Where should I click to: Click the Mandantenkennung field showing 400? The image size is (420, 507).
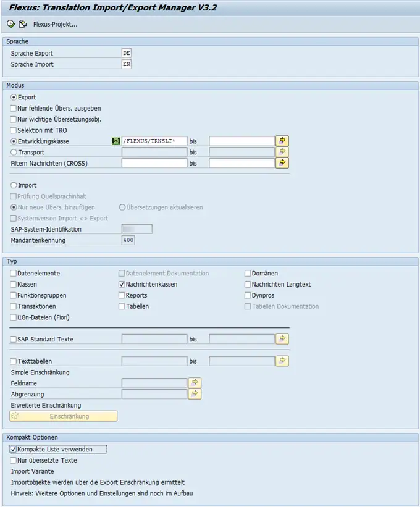128,240
